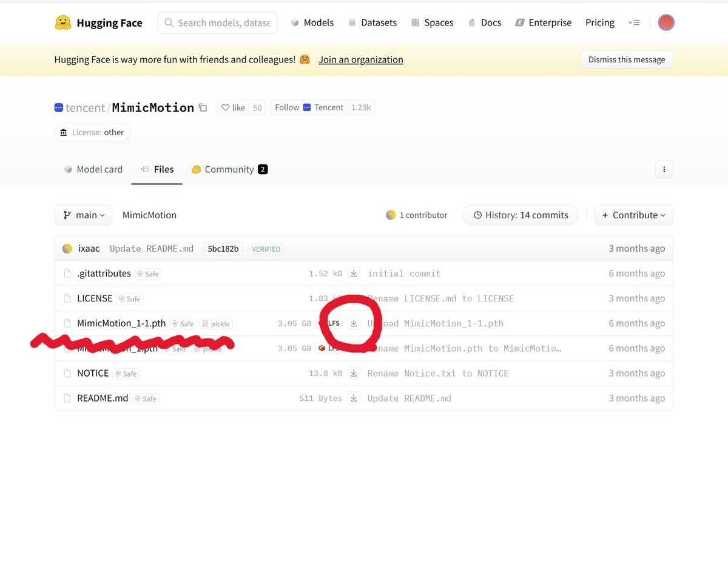The image size is (728, 561).
Task: Open the Update README.md latest commit
Action: 152,249
